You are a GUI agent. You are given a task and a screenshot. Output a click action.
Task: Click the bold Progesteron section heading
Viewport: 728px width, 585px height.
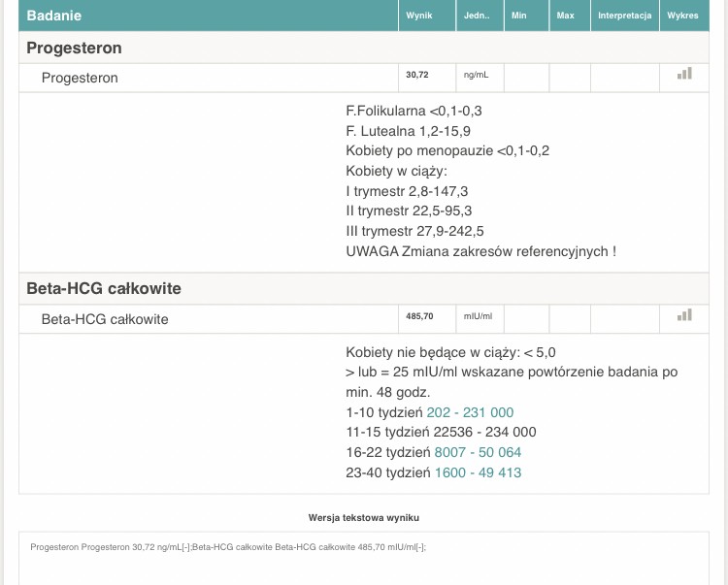pos(74,48)
